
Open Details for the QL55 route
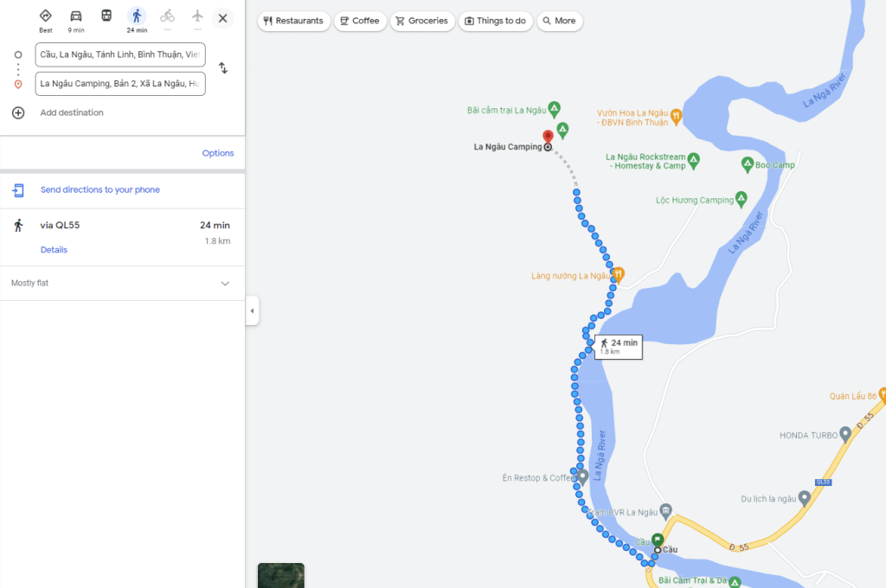click(54, 250)
